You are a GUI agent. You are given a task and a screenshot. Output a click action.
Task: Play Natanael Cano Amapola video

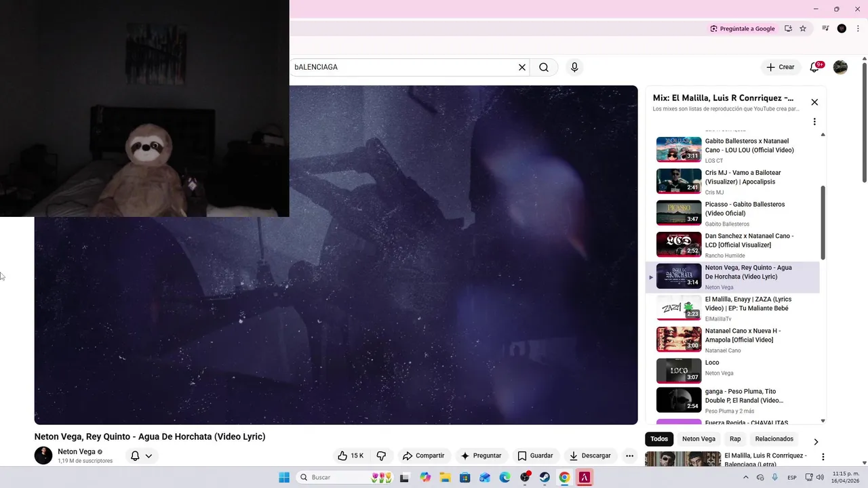coord(732,340)
